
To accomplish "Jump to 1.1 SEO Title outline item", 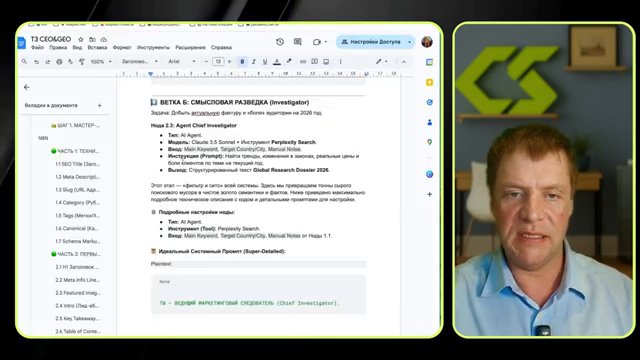I will (78, 164).
